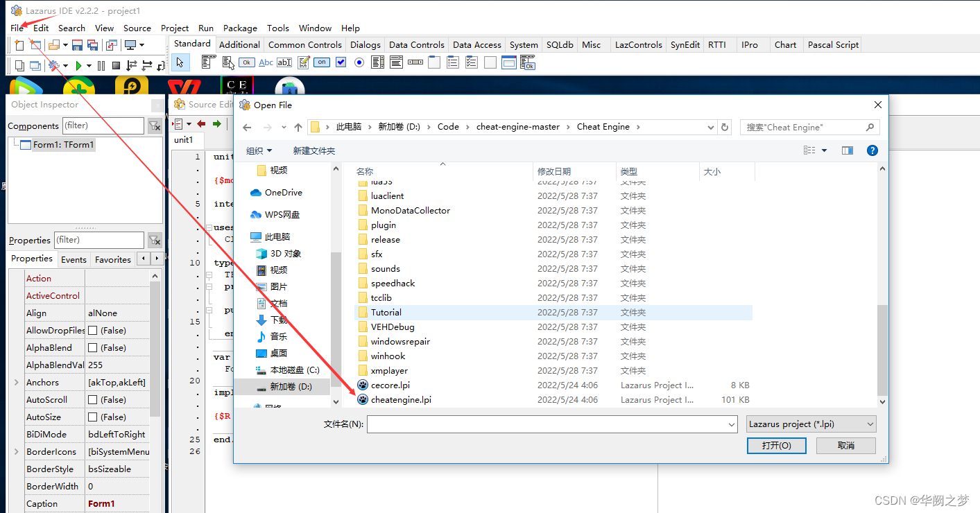Open the Run button dropdown arrow
Viewport: 980px width, 513px height.
[89, 66]
